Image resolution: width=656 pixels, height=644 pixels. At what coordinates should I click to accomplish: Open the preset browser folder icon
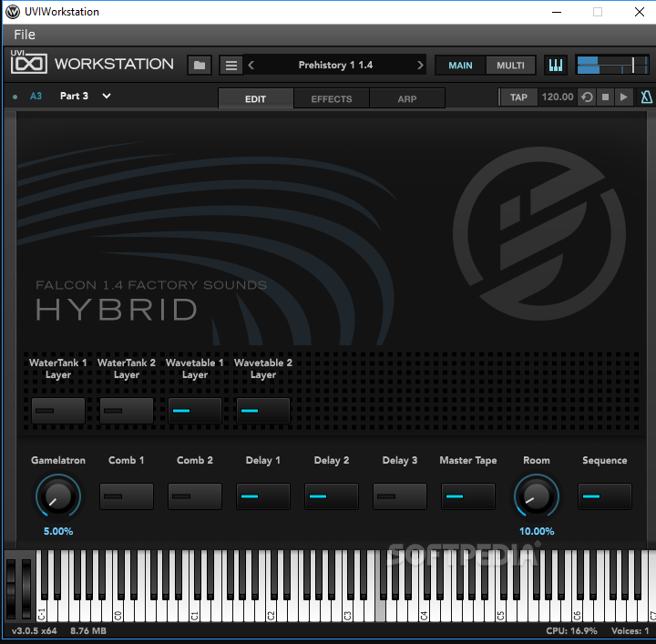pyautogui.click(x=200, y=66)
